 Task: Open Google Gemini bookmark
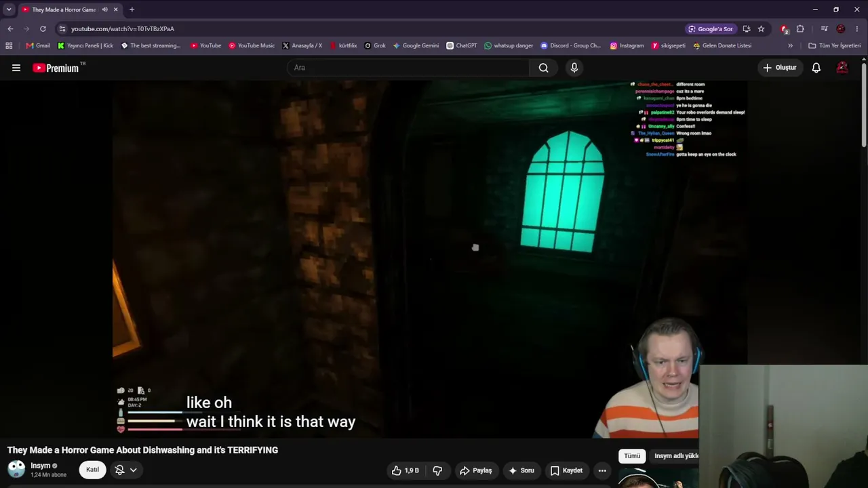click(x=416, y=45)
